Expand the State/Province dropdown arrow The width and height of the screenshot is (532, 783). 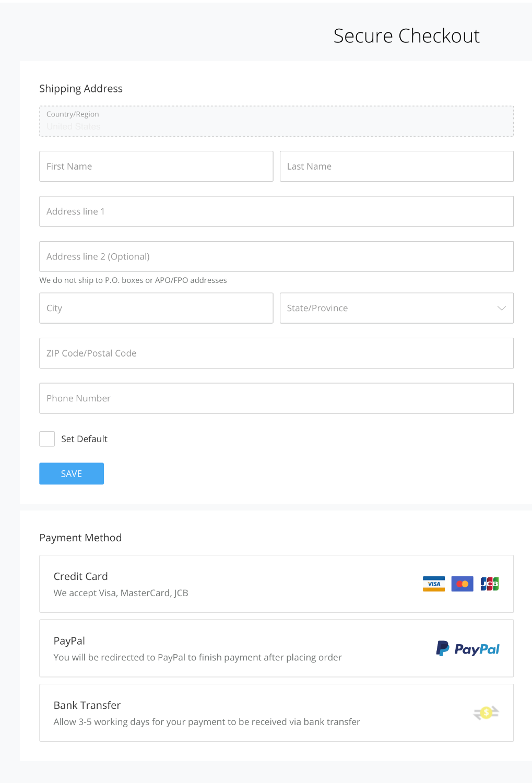click(x=501, y=308)
